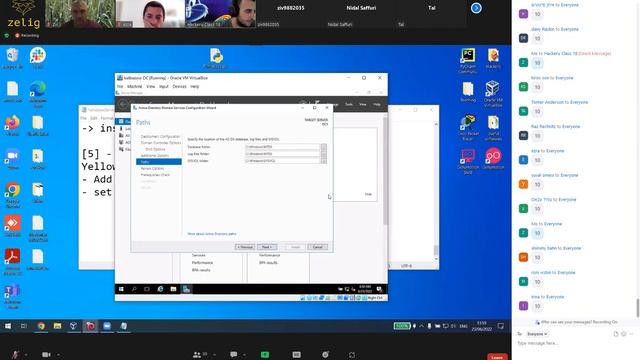Select Prerequisites Check wizard step
The height and width of the screenshot is (360, 640).
[x=155, y=175]
